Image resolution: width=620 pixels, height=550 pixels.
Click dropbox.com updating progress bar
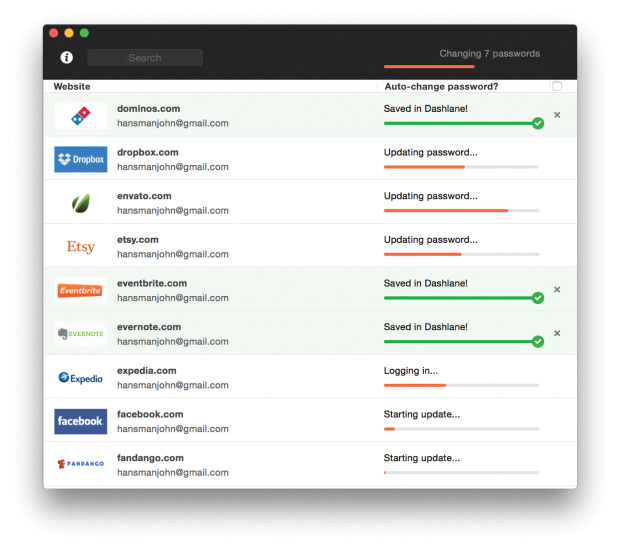[461, 167]
